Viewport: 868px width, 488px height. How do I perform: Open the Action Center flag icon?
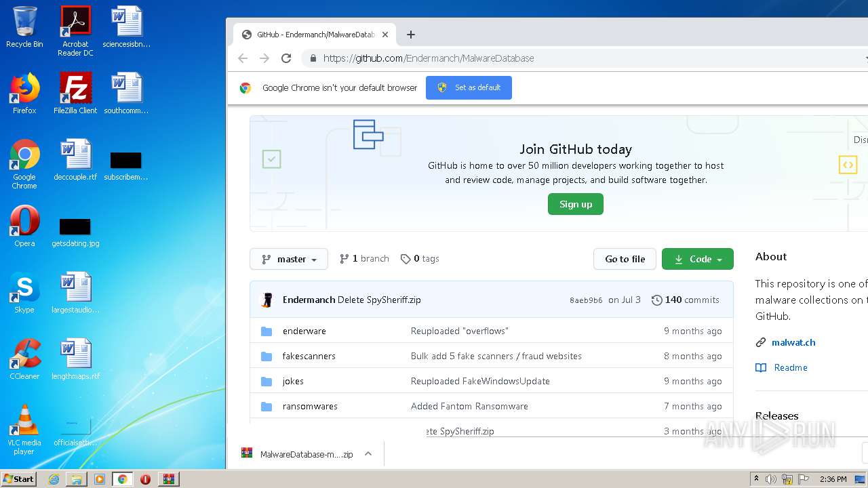[x=804, y=479]
